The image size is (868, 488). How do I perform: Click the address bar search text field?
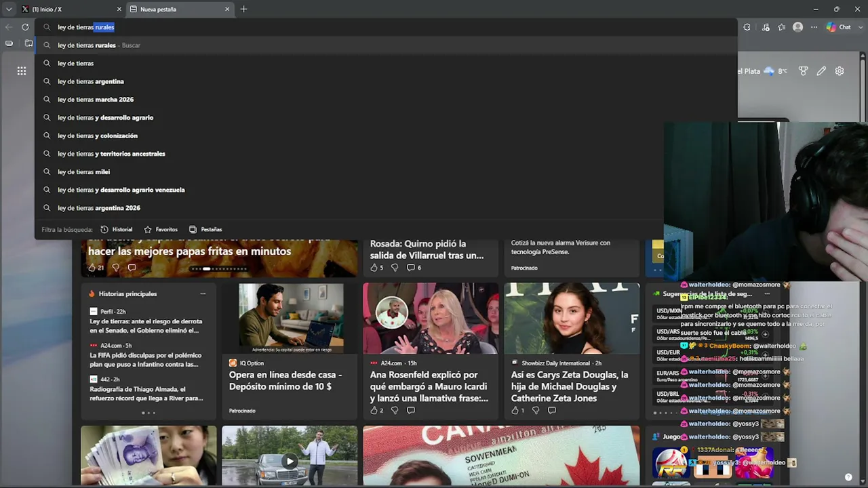pyautogui.click(x=385, y=27)
